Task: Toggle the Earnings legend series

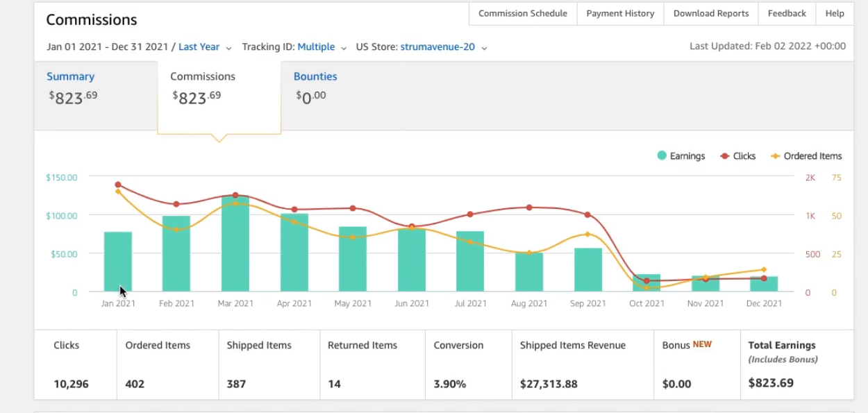Action: tap(681, 156)
